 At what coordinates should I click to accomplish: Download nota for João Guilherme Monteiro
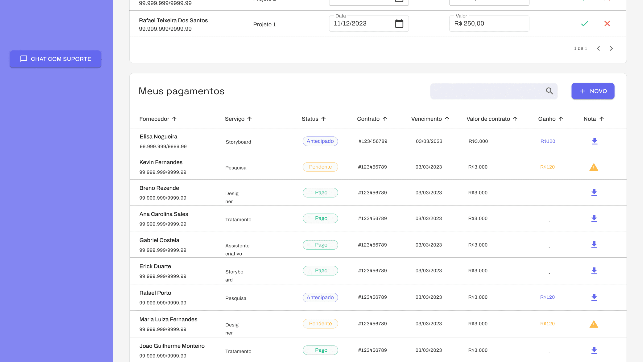[x=594, y=350]
